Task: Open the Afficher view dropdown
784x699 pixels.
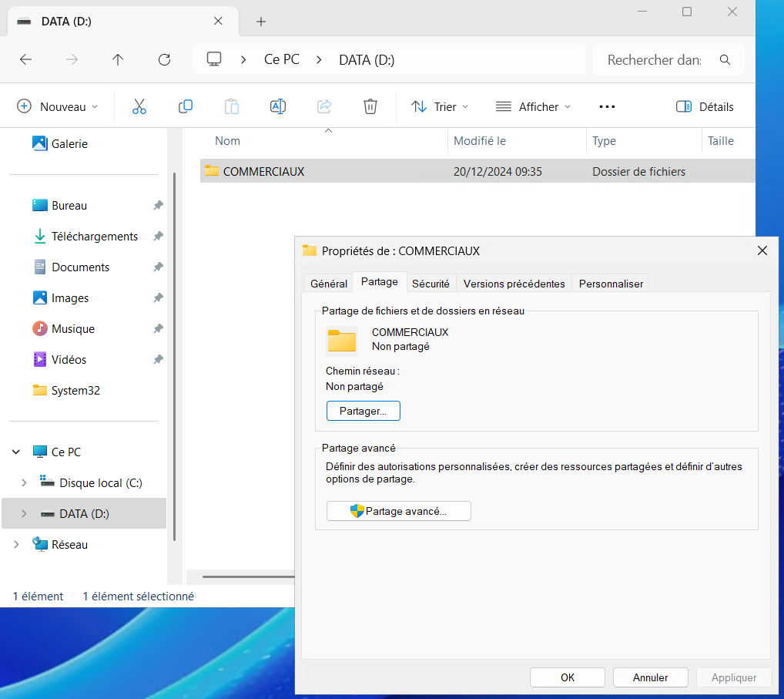Action: coord(534,106)
